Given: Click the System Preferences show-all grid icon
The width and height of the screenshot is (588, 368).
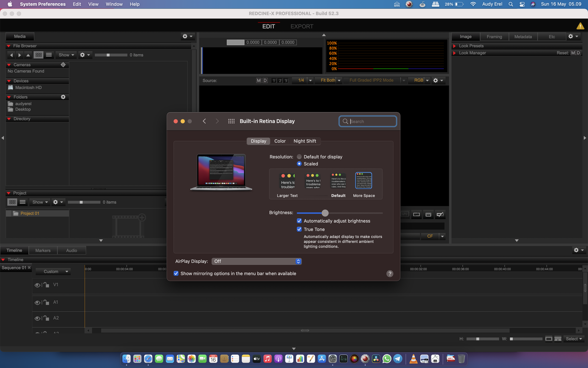Looking at the screenshot, I should pyautogui.click(x=232, y=121).
